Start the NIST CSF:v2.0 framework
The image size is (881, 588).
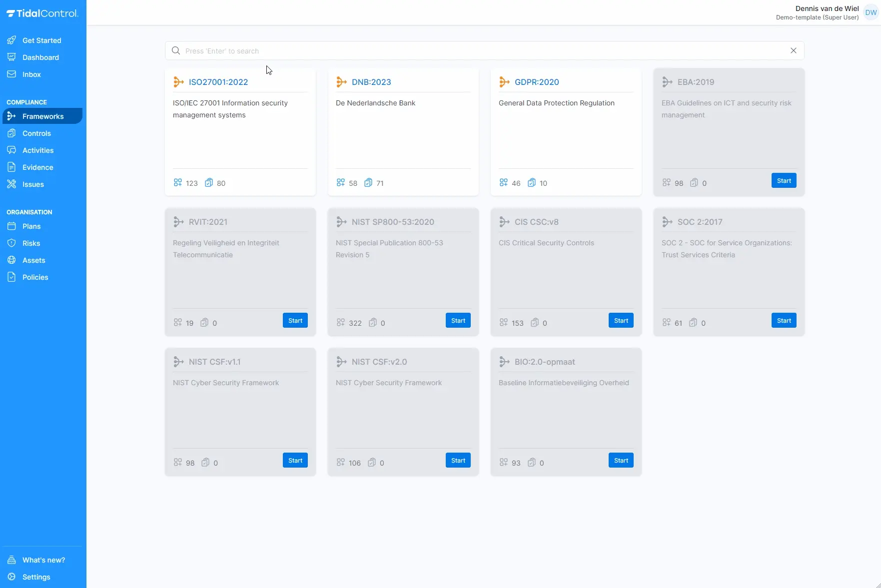pyautogui.click(x=458, y=461)
